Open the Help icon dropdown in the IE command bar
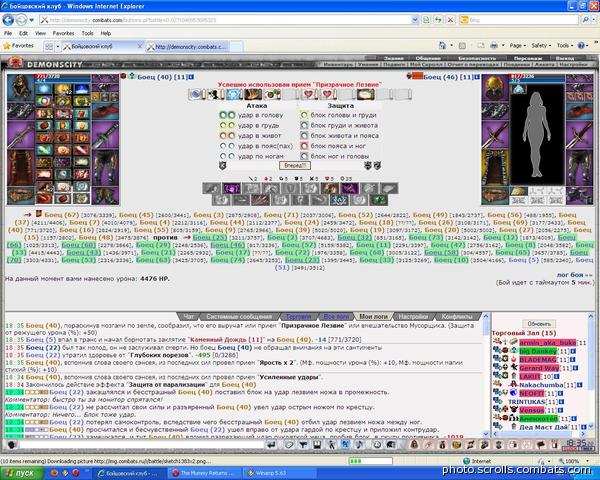This screenshot has height=480, width=600. coord(583,46)
